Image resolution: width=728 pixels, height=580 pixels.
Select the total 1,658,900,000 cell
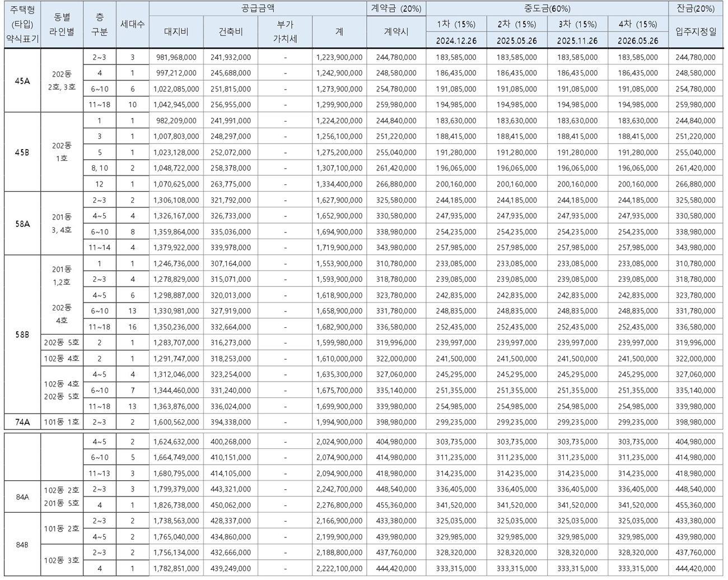tap(339, 311)
